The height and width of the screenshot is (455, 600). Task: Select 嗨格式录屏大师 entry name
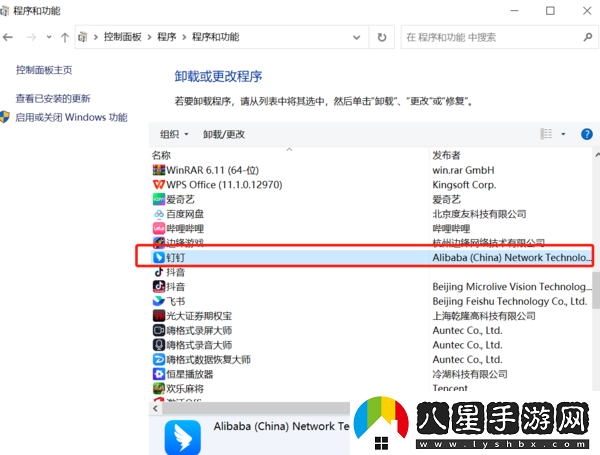[x=199, y=330]
